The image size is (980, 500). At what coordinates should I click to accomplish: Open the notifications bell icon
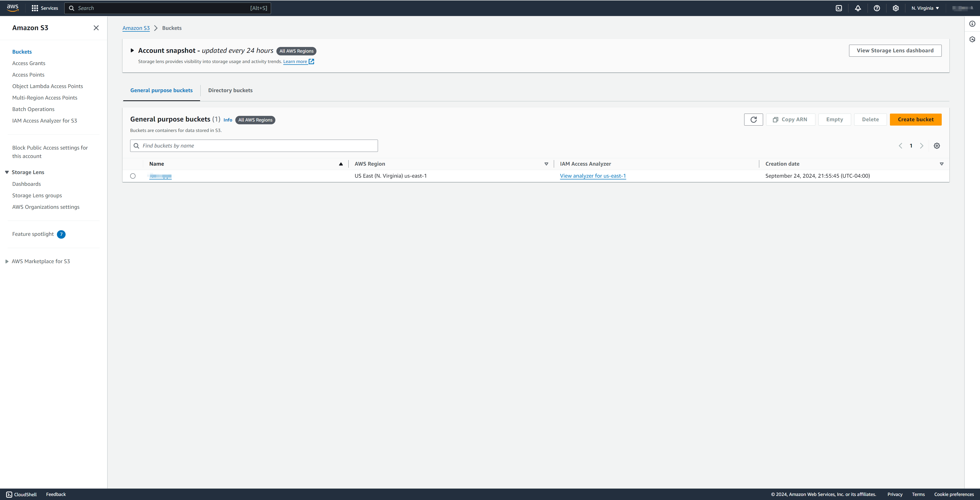[x=858, y=8]
